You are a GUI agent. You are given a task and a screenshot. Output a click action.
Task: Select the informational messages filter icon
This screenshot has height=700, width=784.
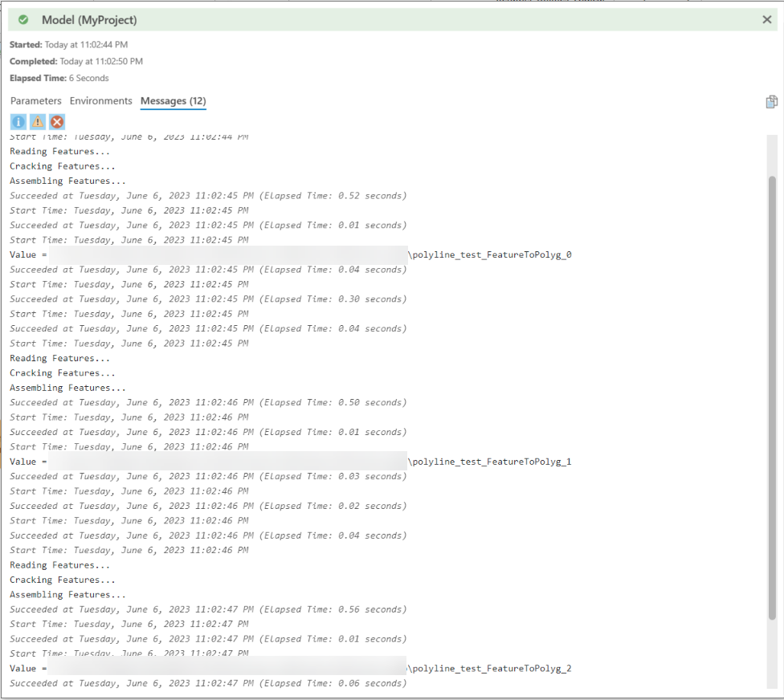(18, 121)
